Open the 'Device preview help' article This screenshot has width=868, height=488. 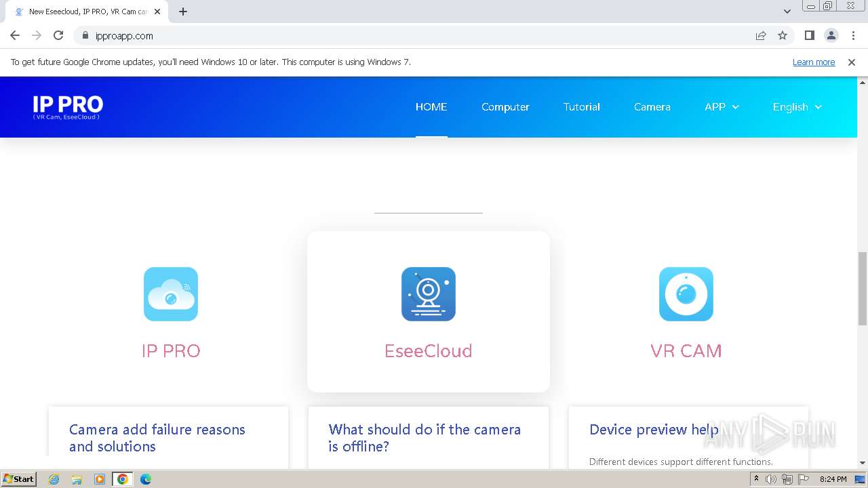click(654, 430)
